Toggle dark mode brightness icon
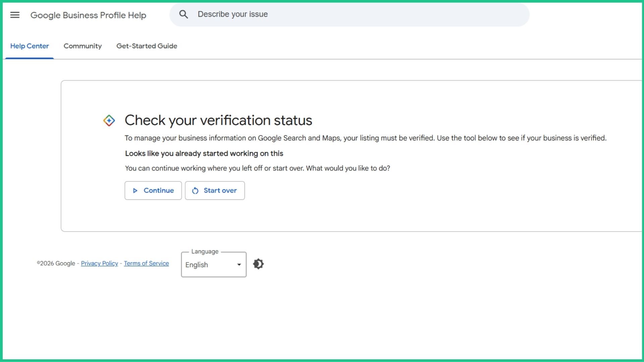 point(258,264)
